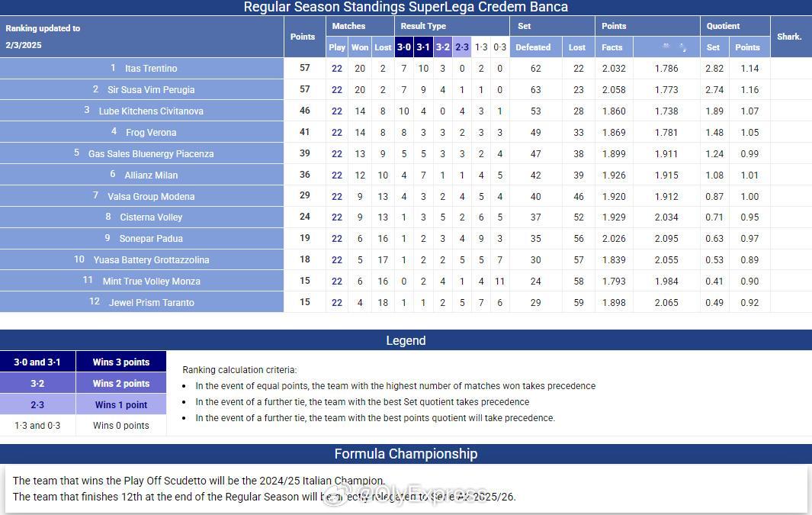
Task: Select Mint True Volley Monza
Action: pos(151,282)
